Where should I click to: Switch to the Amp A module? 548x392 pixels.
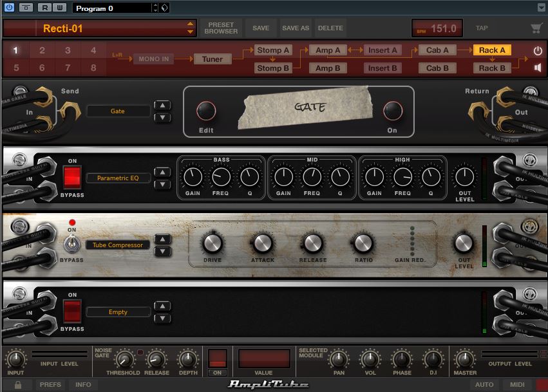[x=328, y=50]
